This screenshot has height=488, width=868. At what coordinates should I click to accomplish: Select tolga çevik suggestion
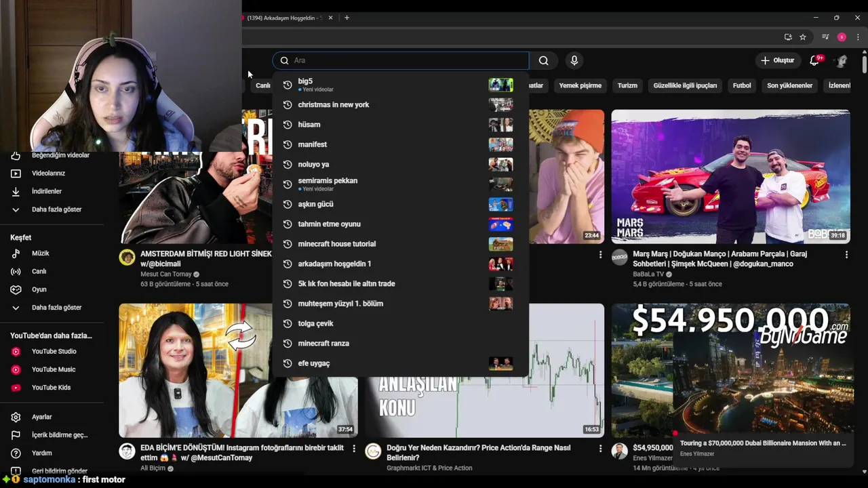coord(400,323)
